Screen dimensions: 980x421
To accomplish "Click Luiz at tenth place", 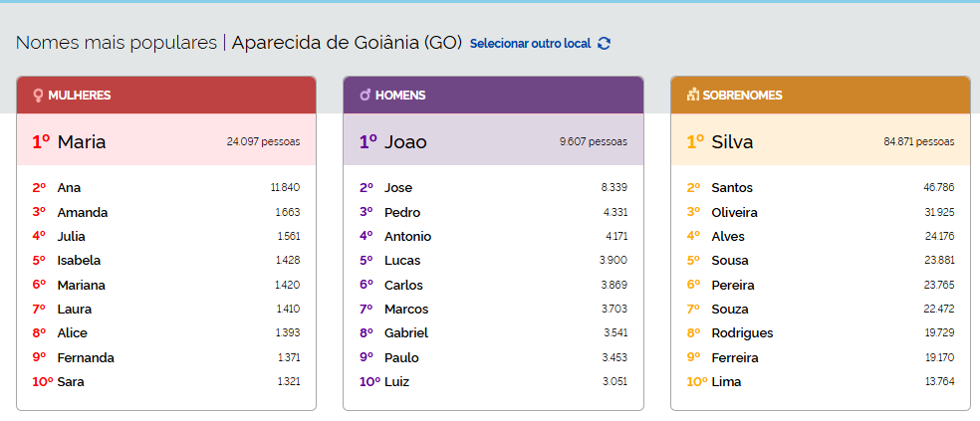I will 397,382.
